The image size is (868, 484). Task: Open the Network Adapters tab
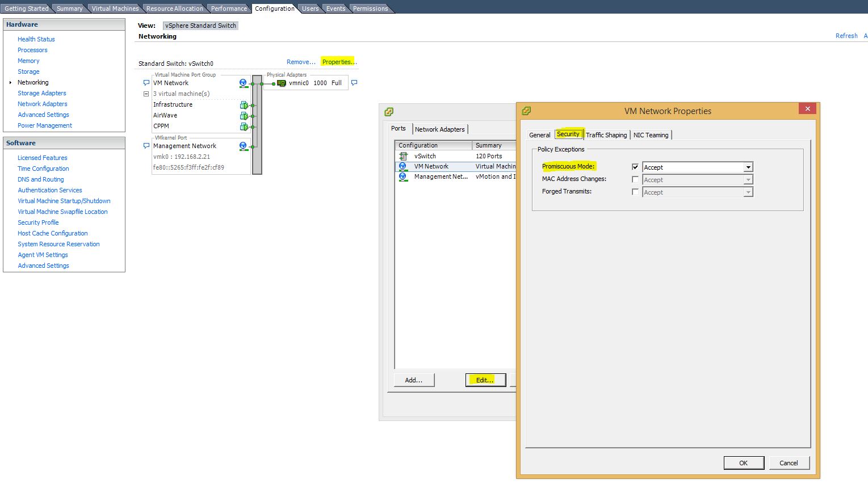440,129
